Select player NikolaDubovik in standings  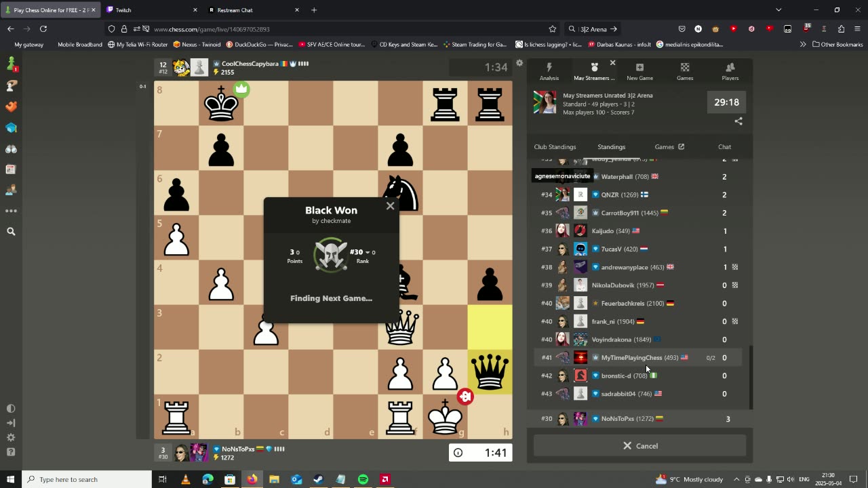(613, 285)
